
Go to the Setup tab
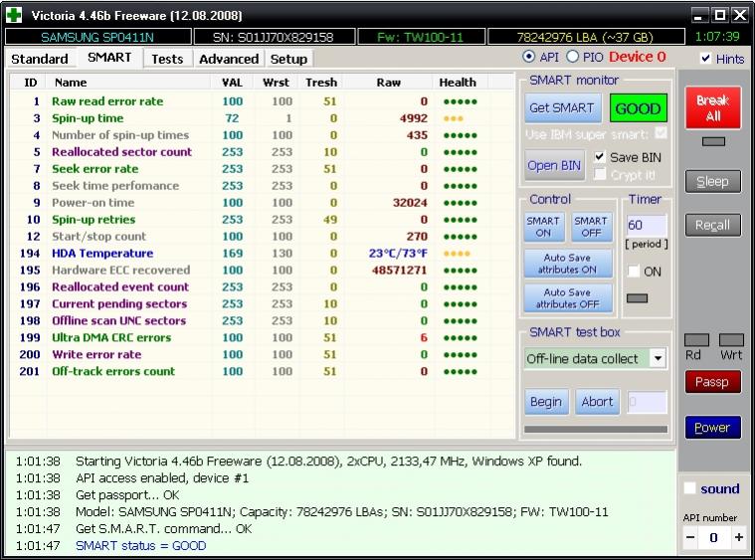click(x=288, y=59)
